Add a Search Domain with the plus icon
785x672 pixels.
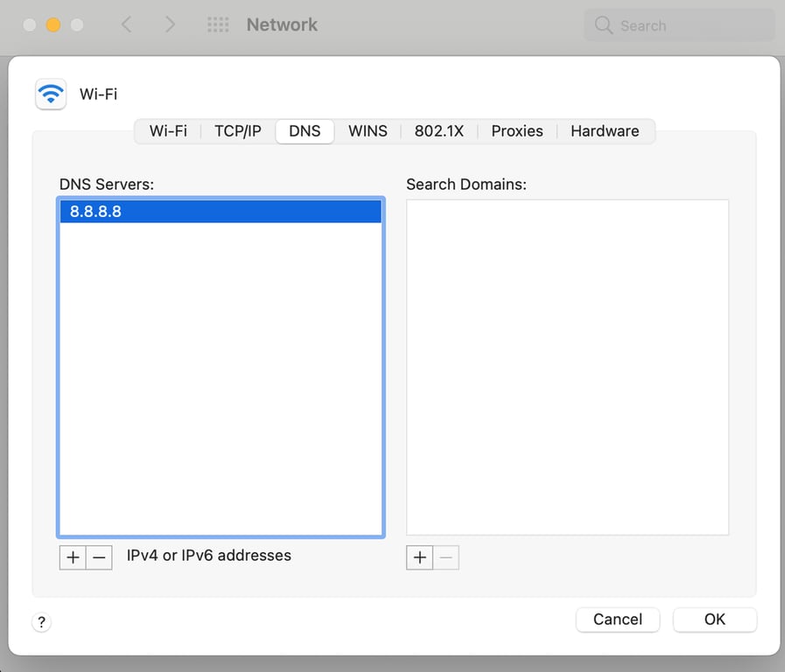click(419, 557)
